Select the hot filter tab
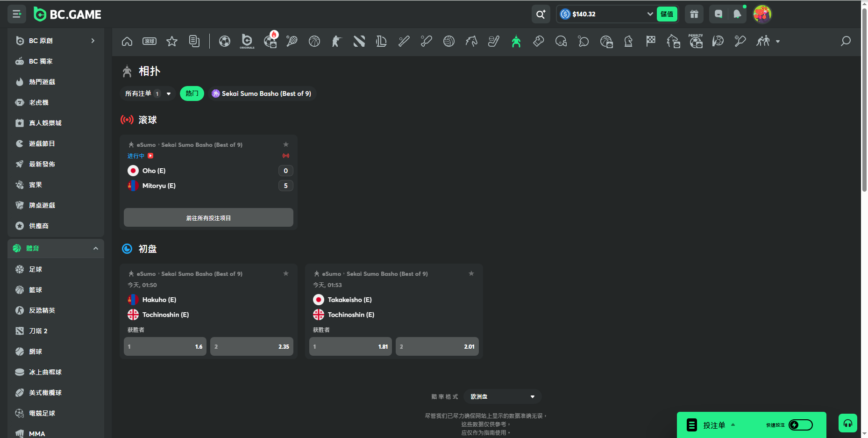Screen dimensions: 868x438 click(x=192, y=93)
